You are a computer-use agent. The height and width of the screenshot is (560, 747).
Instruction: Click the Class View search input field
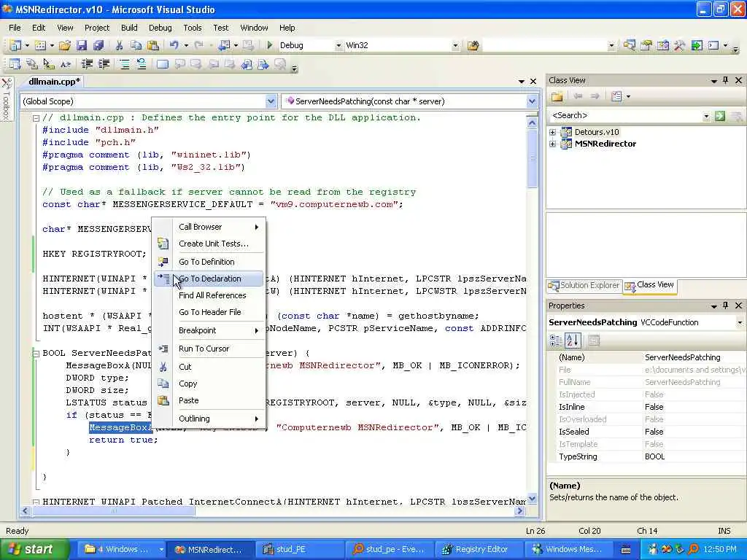click(625, 116)
